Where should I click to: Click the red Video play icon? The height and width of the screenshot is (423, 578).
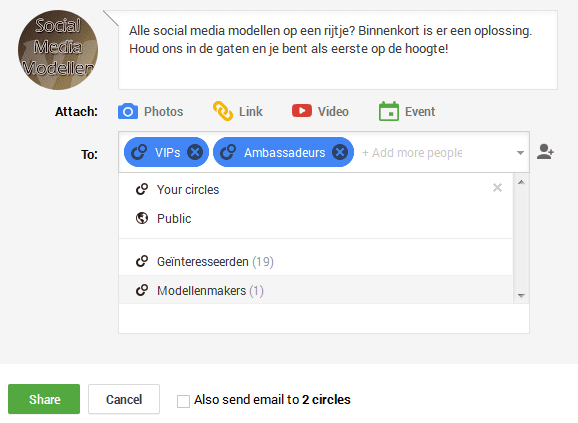point(302,111)
